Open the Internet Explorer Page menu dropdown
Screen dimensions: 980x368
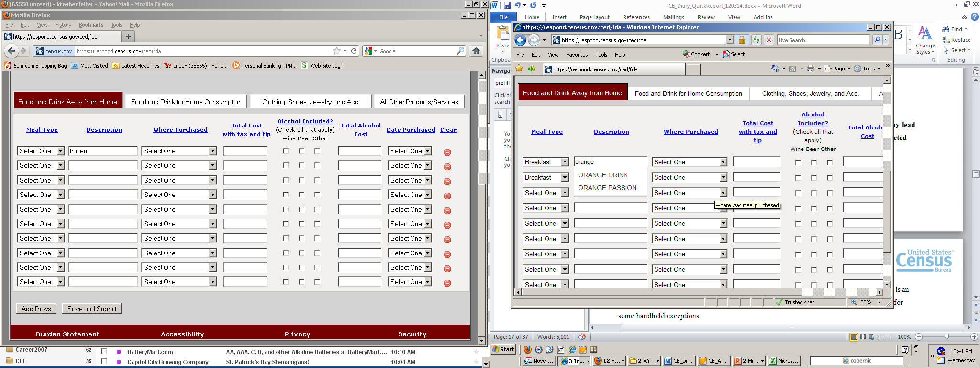[x=842, y=69]
